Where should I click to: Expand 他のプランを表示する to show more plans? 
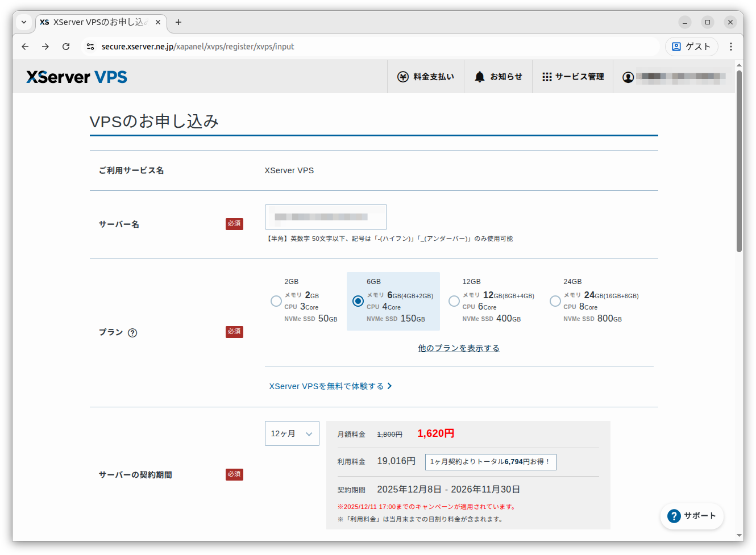[x=459, y=347]
